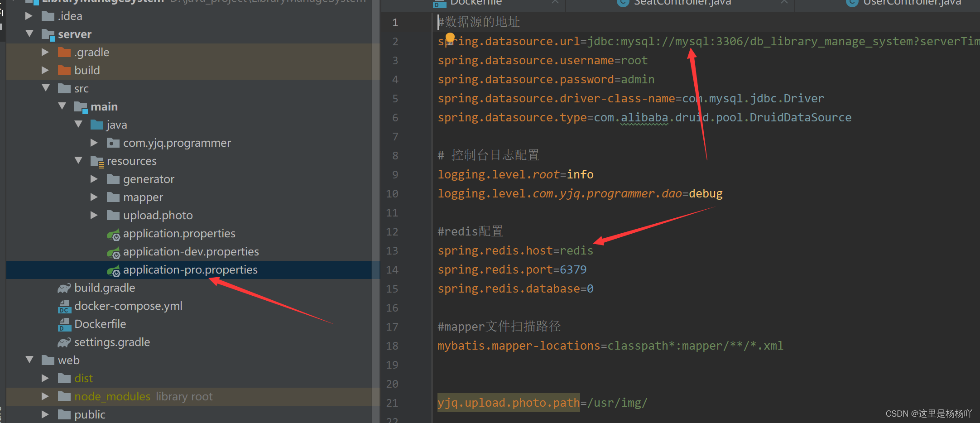Image resolution: width=980 pixels, height=423 pixels.
Task: Open application-dev.properties in the tree
Action: (191, 251)
